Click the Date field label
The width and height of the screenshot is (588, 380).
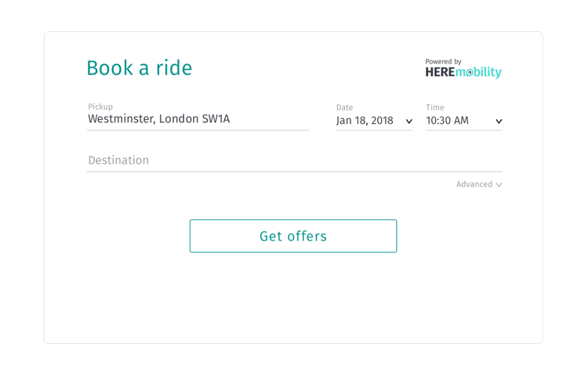(344, 107)
